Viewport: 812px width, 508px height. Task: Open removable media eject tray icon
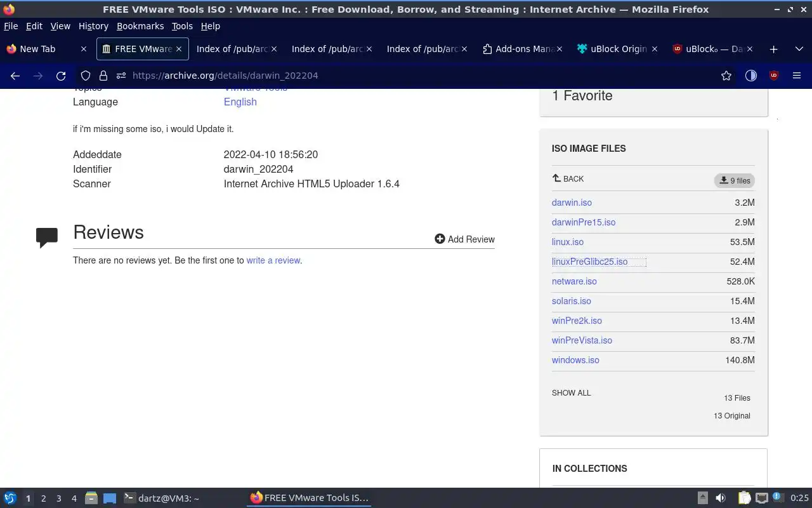coord(703,498)
